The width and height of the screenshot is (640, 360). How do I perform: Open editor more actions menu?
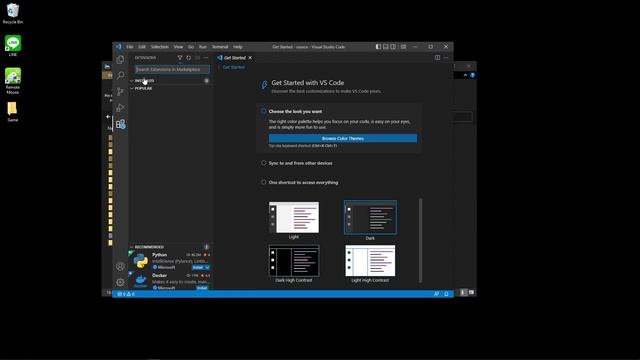446,58
